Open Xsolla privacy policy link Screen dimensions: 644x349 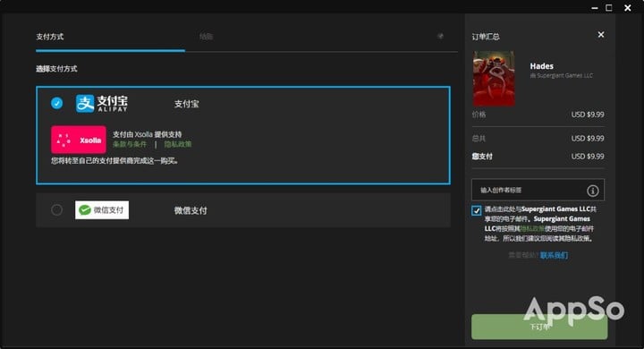click(178, 144)
